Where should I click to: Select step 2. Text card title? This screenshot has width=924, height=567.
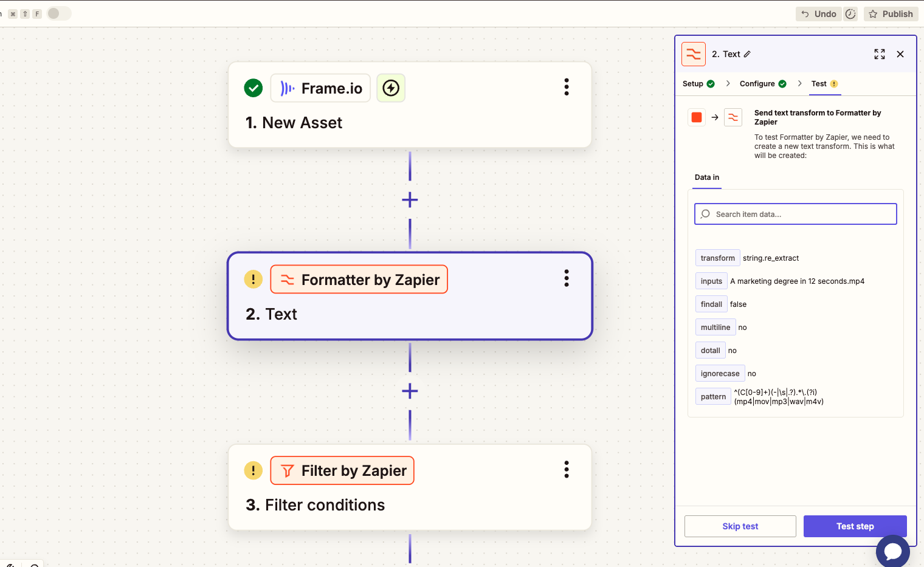click(271, 314)
